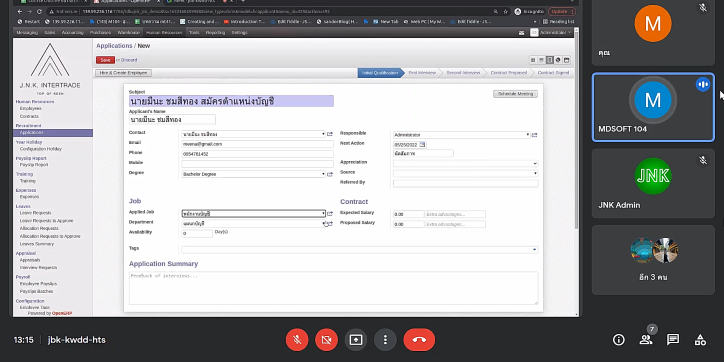Open Degree record via external link icon
This screenshot has height=362, width=724.
tap(330, 175)
